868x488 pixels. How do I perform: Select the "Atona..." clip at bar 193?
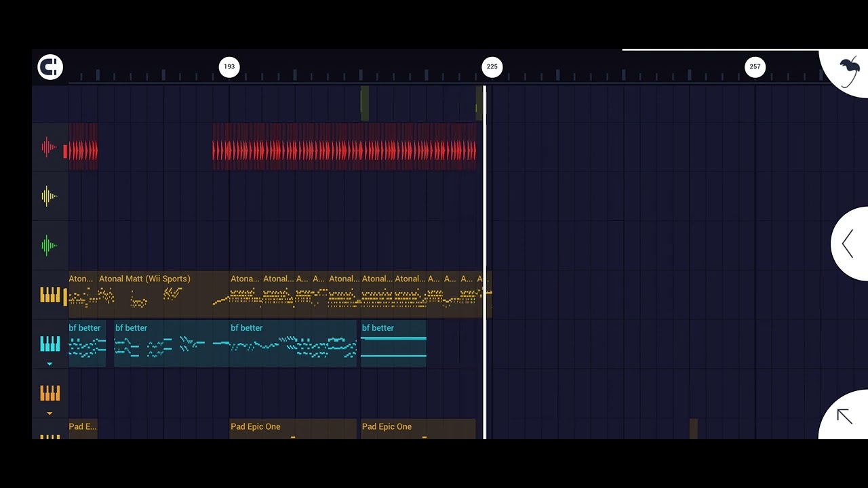pyautogui.click(x=245, y=294)
